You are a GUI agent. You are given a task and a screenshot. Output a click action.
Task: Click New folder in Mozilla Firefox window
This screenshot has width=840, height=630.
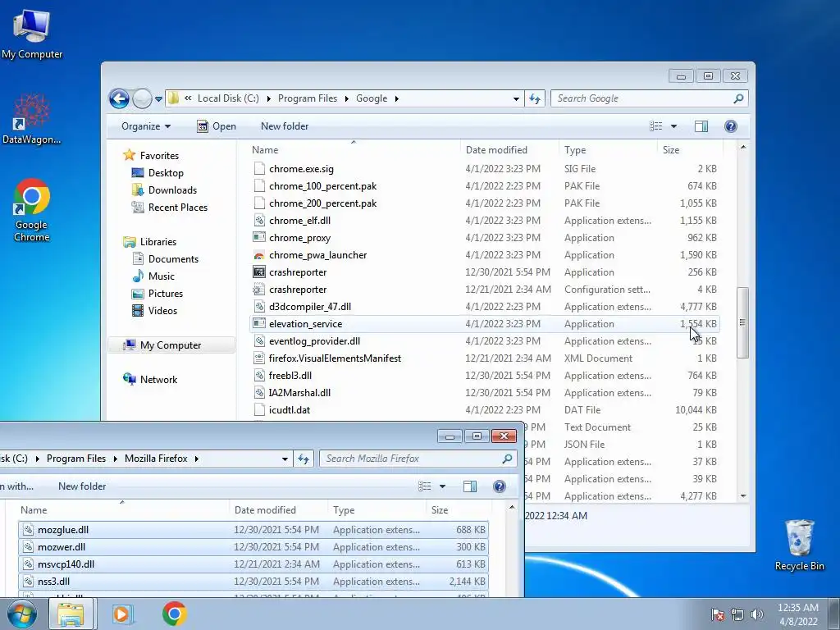click(x=82, y=486)
